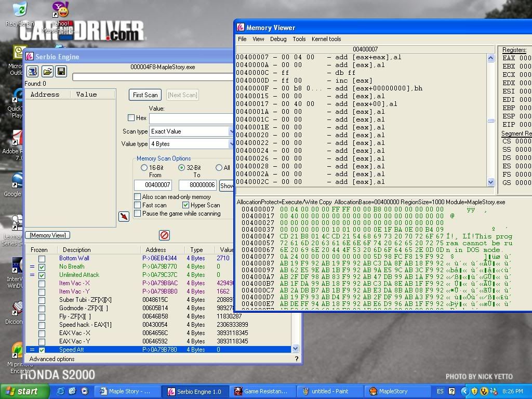Open Google desktop shortcut
The height and width of the screenshot is (399, 532).
click(x=13, y=185)
